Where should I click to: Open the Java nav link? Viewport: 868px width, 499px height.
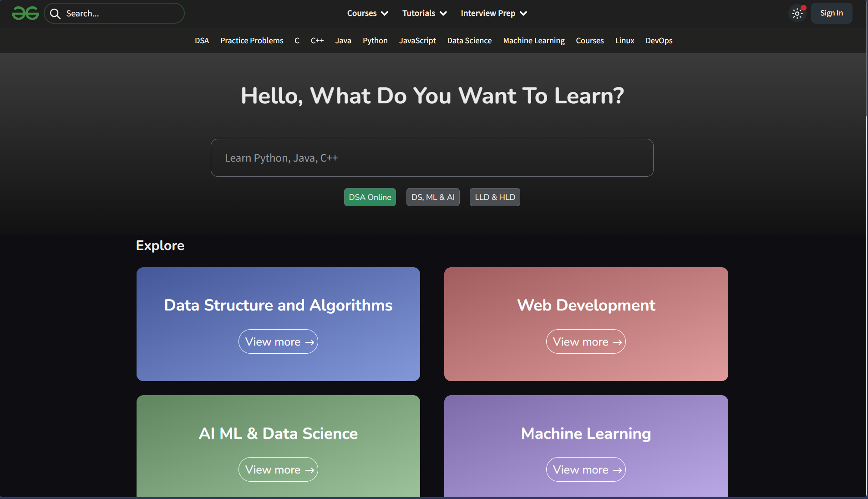pos(343,41)
